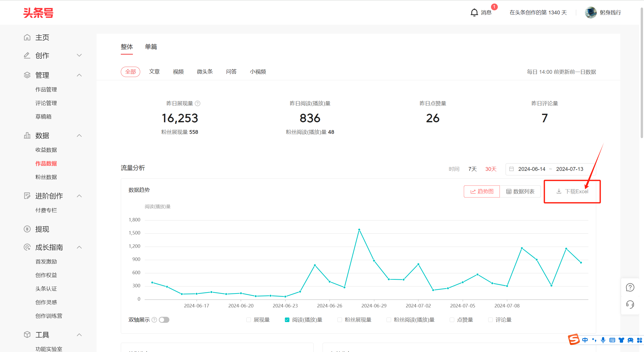Open the customer service headset icon

coord(630,304)
